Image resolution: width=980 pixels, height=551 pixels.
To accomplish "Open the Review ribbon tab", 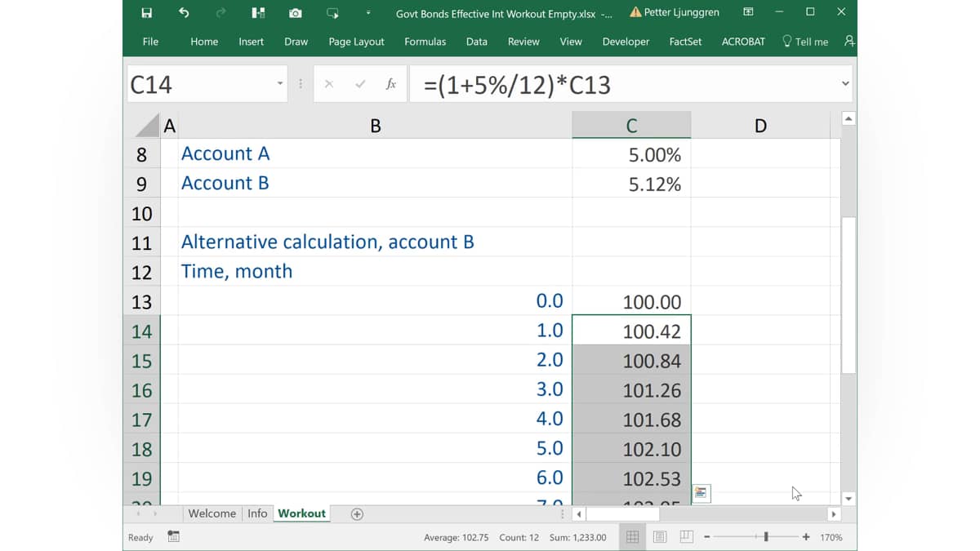I will point(523,42).
